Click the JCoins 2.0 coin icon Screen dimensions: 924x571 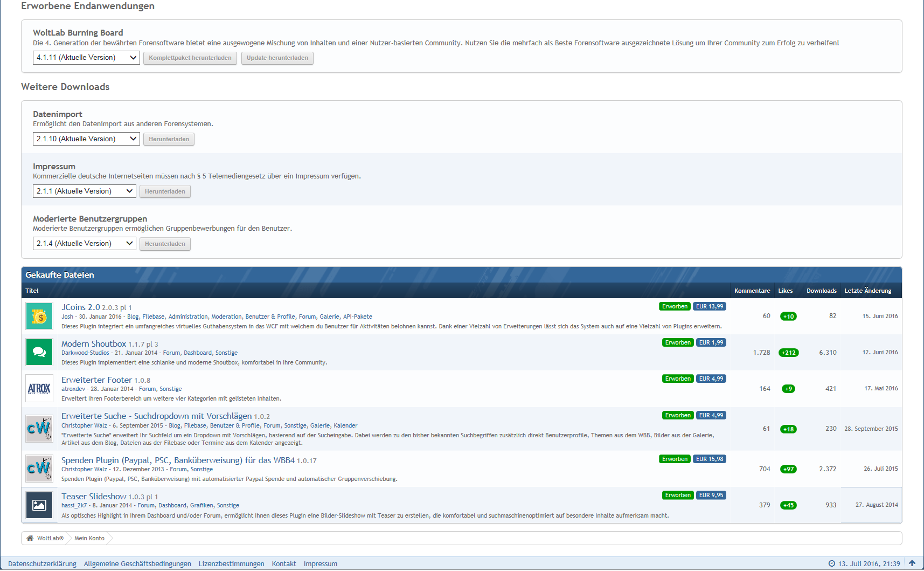tap(39, 317)
